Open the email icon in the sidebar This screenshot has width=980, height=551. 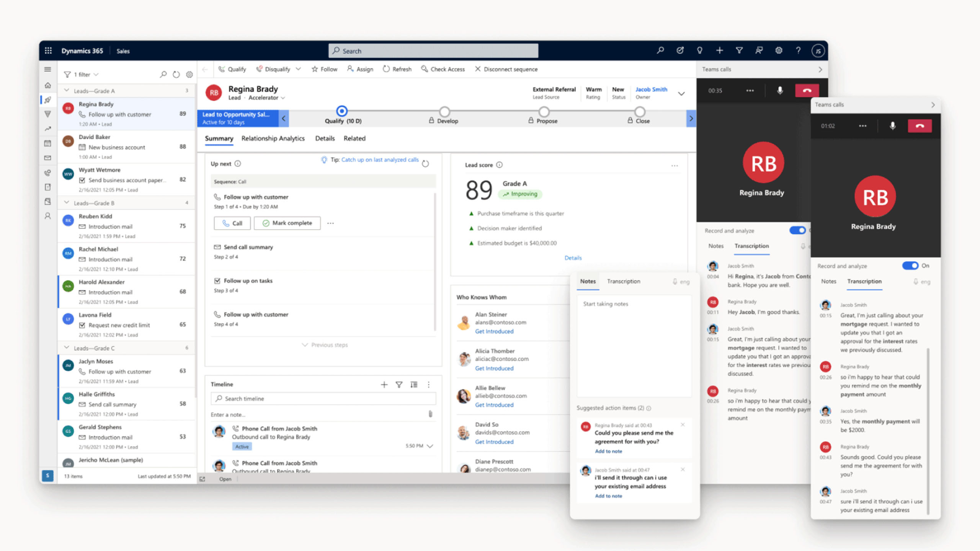click(x=48, y=158)
